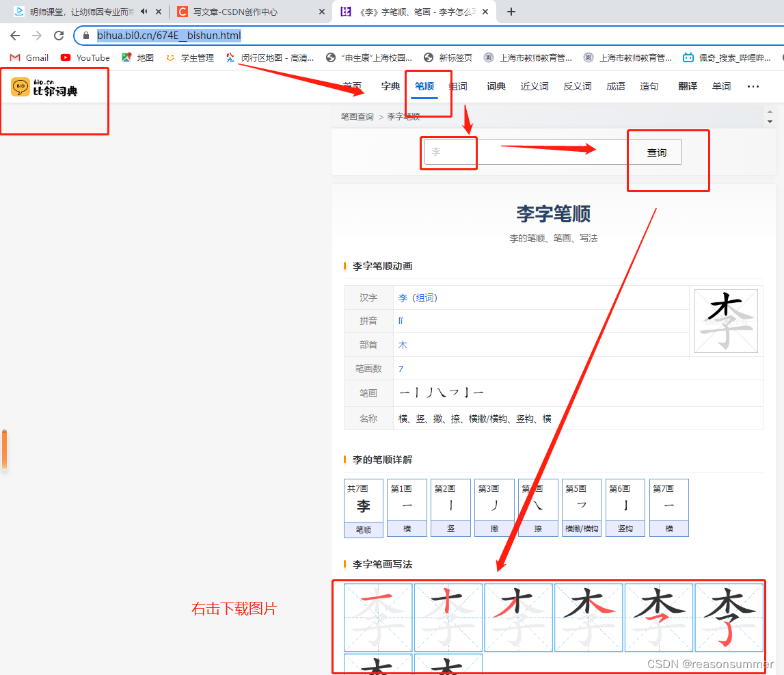784x675 pixels.
Task: Open 字典 in the site navigation
Action: (x=390, y=86)
